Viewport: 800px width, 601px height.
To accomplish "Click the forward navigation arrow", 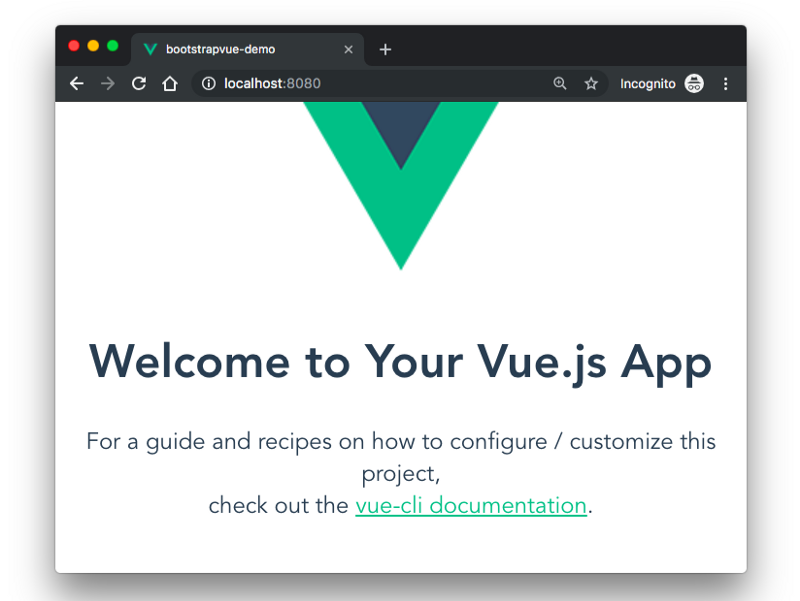I will pos(107,83).
